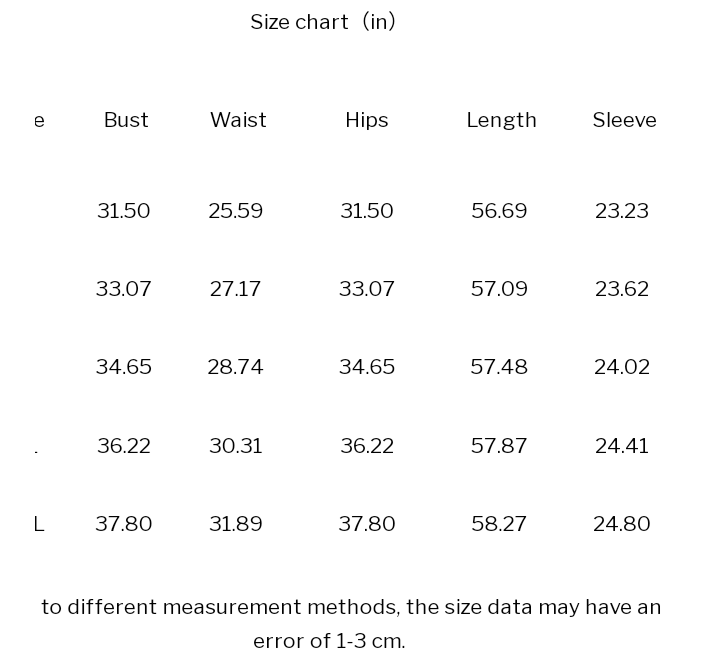Select the 56.69 length cell
The width and height of the screenshot is (720, 661).
499,211
